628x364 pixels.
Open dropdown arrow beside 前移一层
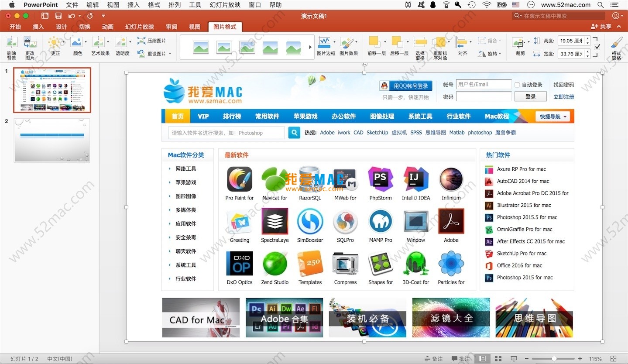click(x=384, y=42)
